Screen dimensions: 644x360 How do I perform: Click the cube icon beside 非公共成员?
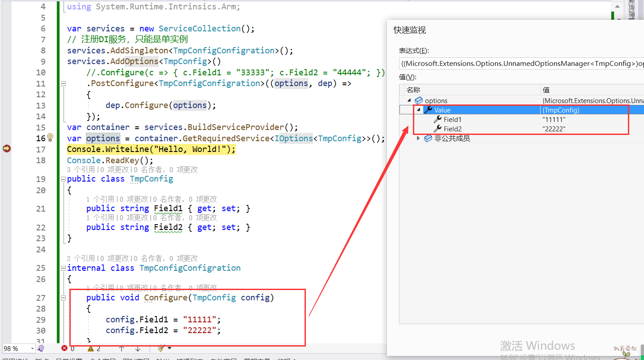coord(428,138)
